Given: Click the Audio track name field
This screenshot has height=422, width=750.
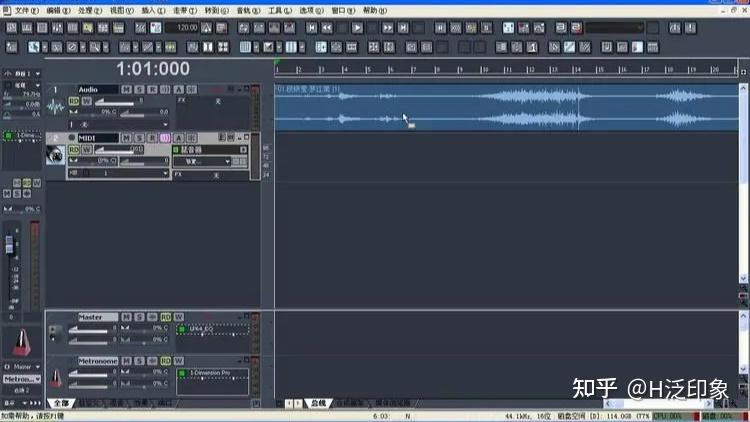Looking at the screenshot, I should 98,89.
